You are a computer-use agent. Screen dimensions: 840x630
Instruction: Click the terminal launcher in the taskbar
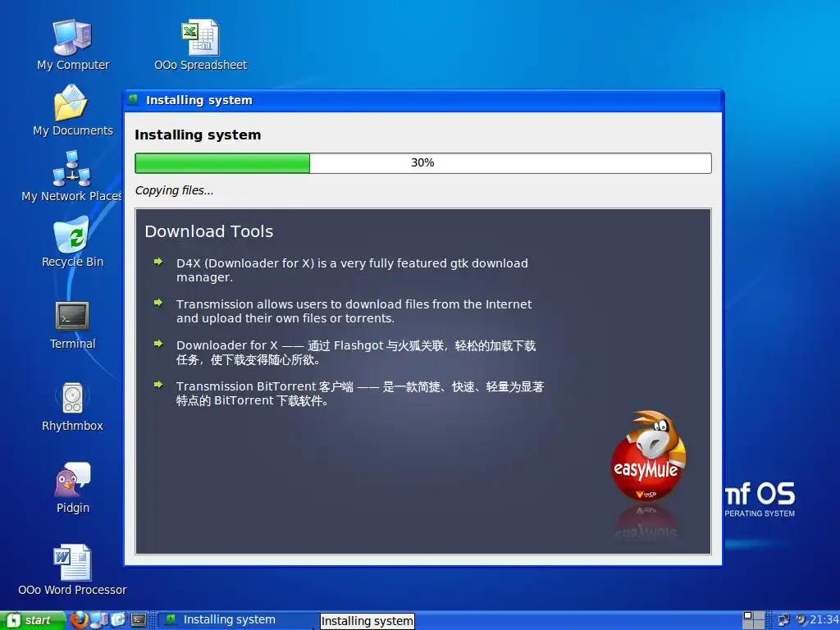coord(139,620)
